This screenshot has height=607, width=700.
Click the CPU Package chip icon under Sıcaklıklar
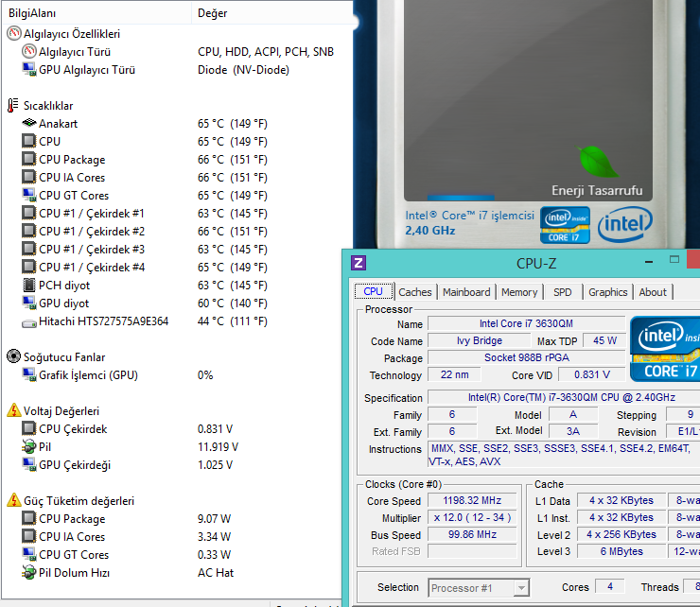tap(29, 159)
